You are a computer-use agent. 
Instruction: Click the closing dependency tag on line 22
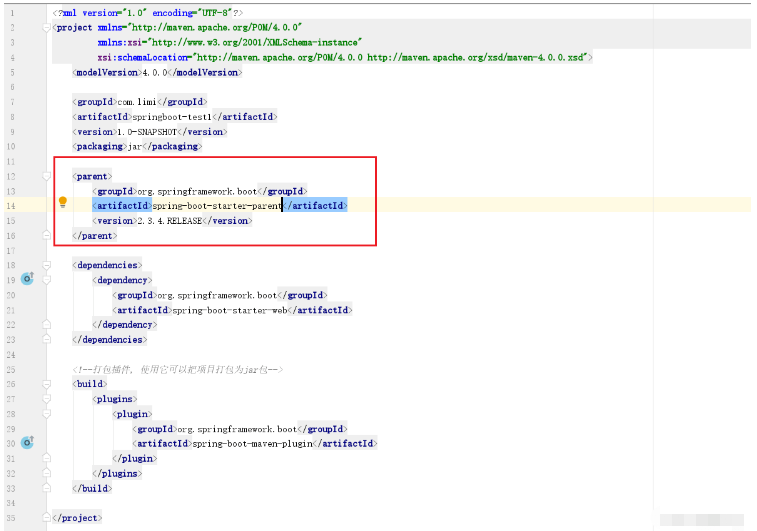coord(125,325)
